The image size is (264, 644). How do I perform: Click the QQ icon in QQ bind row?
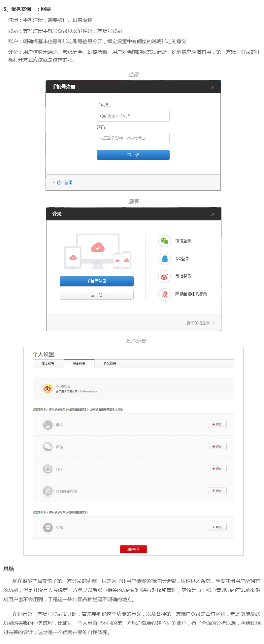coord(48,469)
